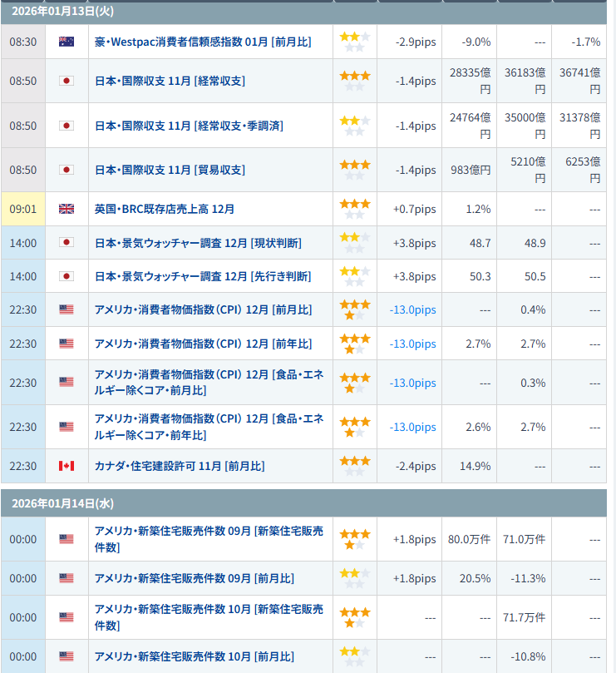Image resolution: width=616 pixels, height=673 pixels.
Task: Open 英国・BRC既存店売上高 12月 link
Action: point(165,209)
